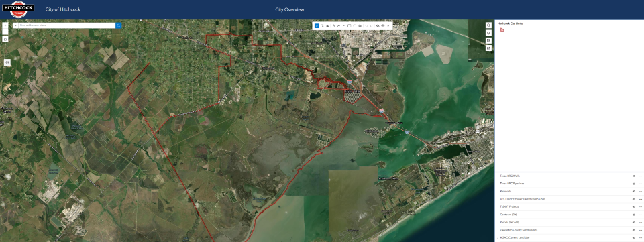Focus the Find address or place field
Screen dimensions: 644x242
[x=67, y=25]
